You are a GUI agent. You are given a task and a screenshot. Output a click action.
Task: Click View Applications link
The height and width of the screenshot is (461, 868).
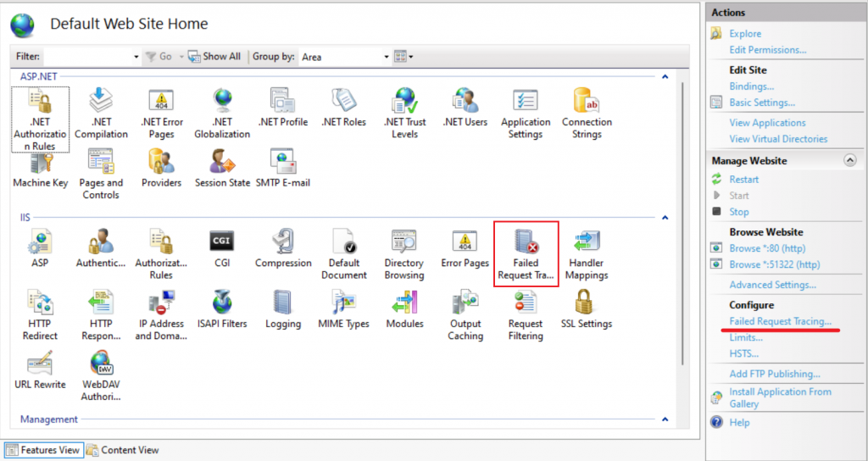click(767, 123)
